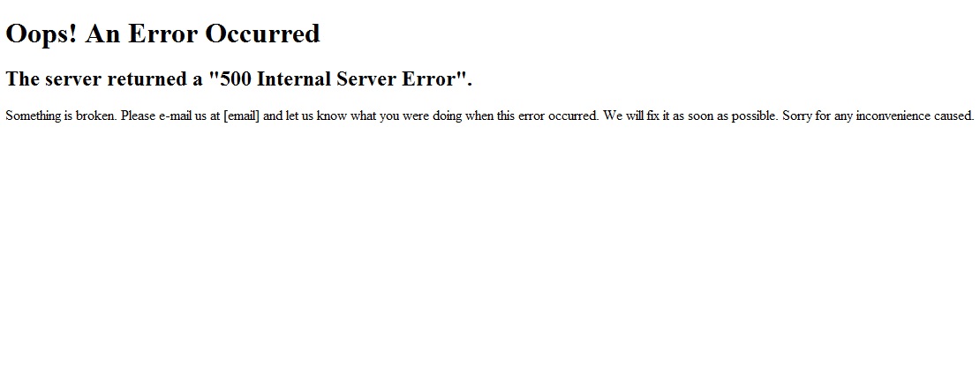Click the word "Internal" in the subheading
The width and height of the screenshot is (980, 388).
294,79
